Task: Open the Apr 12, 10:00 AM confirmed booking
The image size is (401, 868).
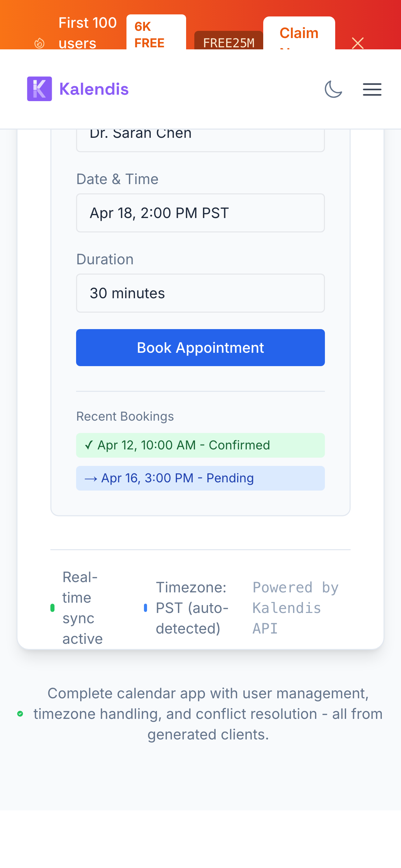Action: click(200, 445)
